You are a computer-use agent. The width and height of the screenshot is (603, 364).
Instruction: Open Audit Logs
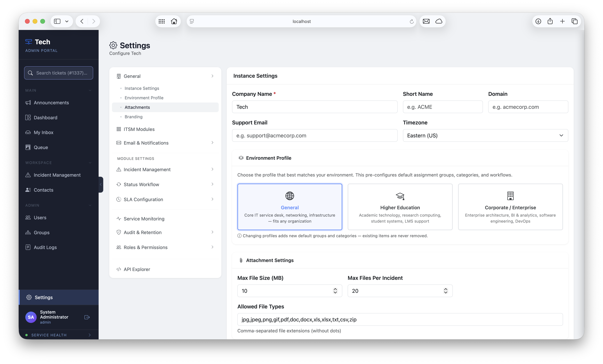(45, 247)
